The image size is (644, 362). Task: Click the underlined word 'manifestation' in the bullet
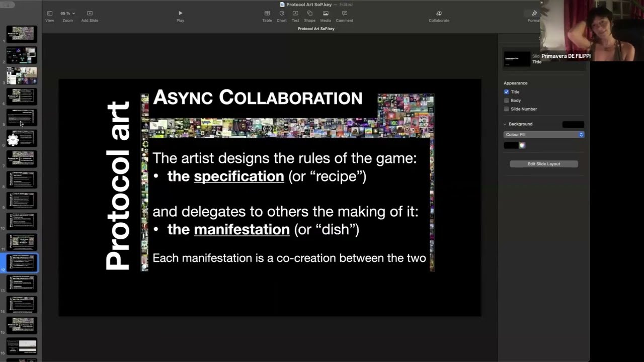coord(242,230)
